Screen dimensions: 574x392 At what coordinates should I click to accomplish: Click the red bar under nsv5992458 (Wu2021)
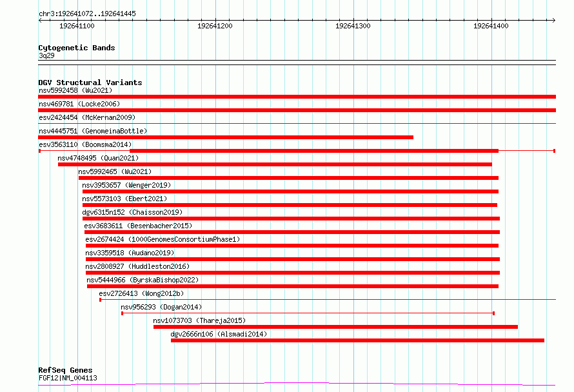297,97
